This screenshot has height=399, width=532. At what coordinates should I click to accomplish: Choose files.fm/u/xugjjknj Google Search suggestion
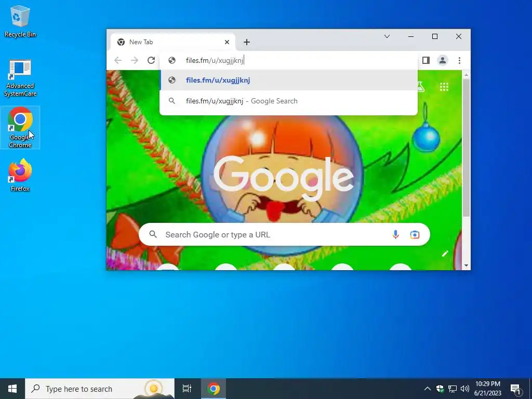(x=288, y=101)
